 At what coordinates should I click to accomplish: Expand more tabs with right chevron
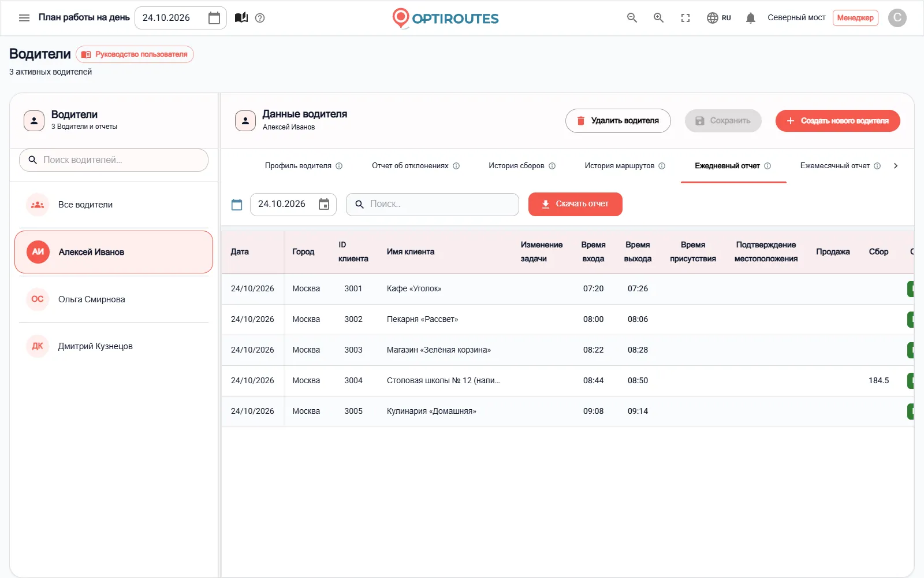point(896,166)
